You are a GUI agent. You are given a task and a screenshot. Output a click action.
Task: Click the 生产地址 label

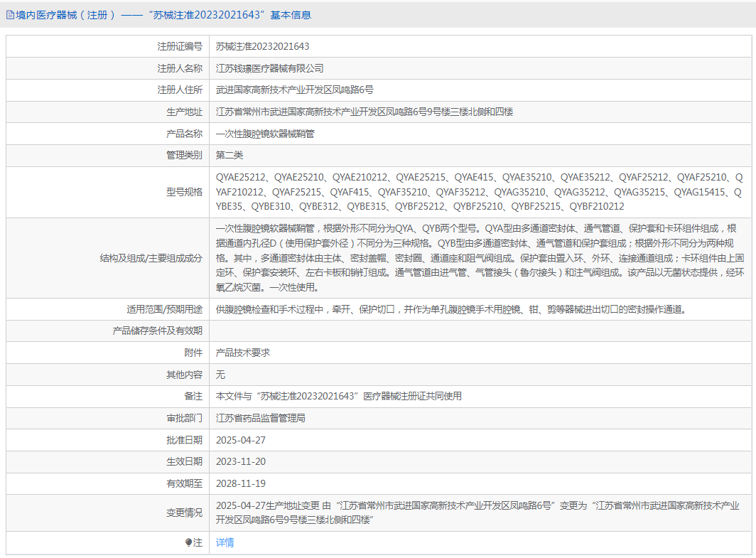(x=184, y=112)
